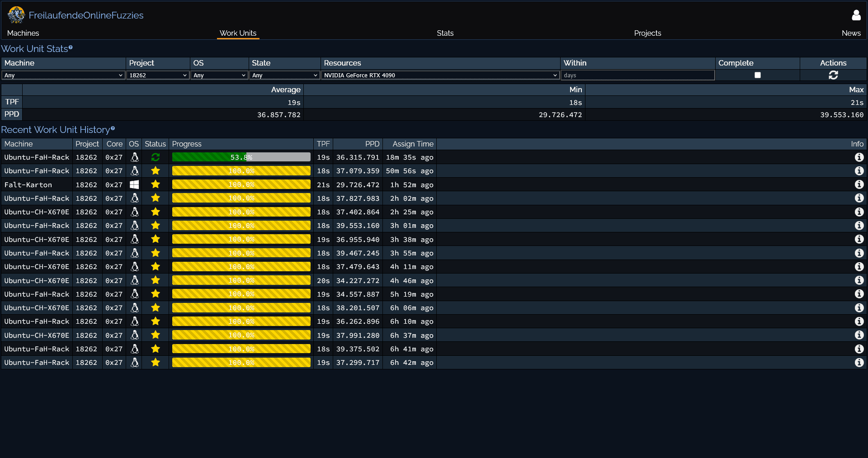
Task: Open info for the 18m 35s ago work unit
Action: click(x=859, y=157)
